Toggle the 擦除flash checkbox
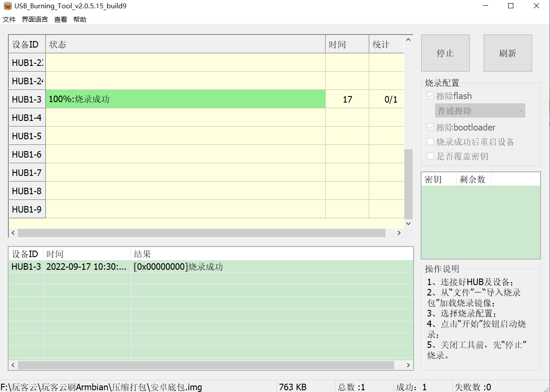Viewport: 550px width, 392px height. (x=430, y=96)
